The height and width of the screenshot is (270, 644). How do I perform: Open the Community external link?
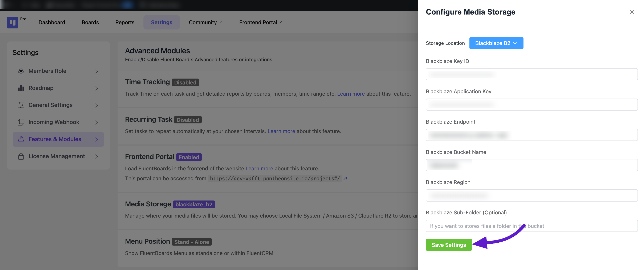point(205,22)
